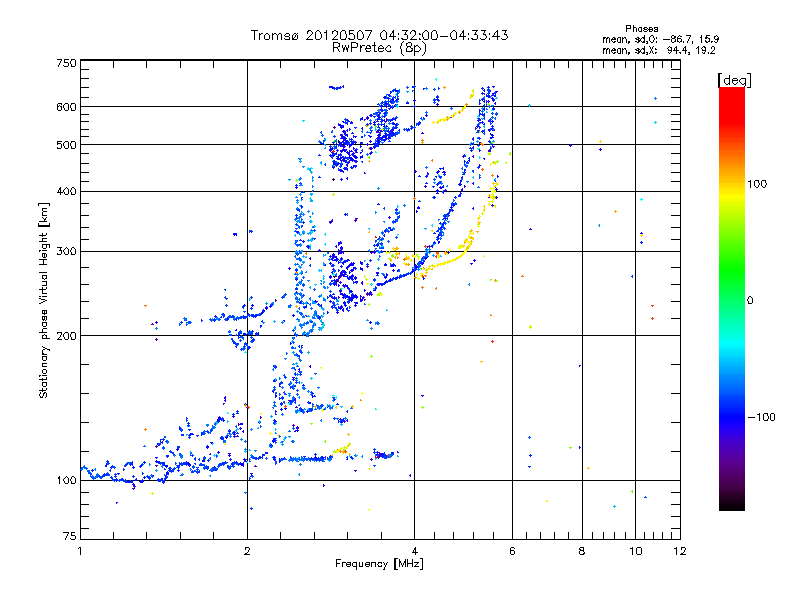The image size is (800, 600).
Task: Click the y-axis title 'Stationary phase Virtual Height [km]'
Action: click(43, 300)
